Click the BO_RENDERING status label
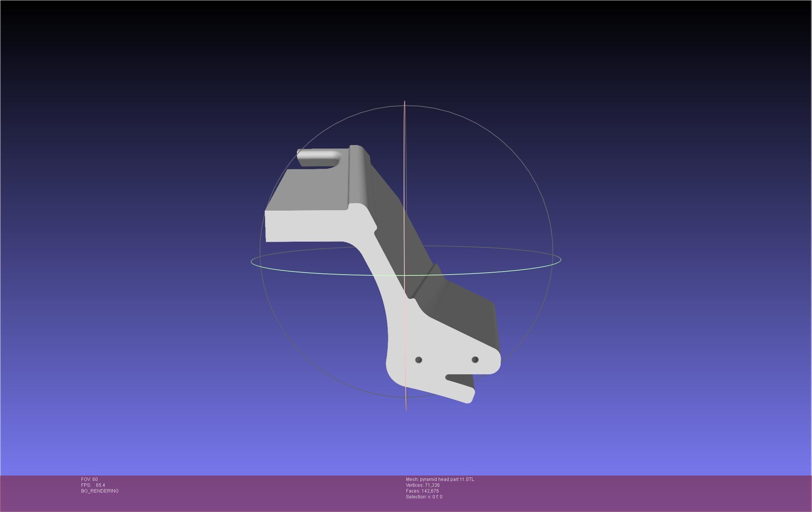The width and height of the screenshot is (812, 512). click(100, 491)
